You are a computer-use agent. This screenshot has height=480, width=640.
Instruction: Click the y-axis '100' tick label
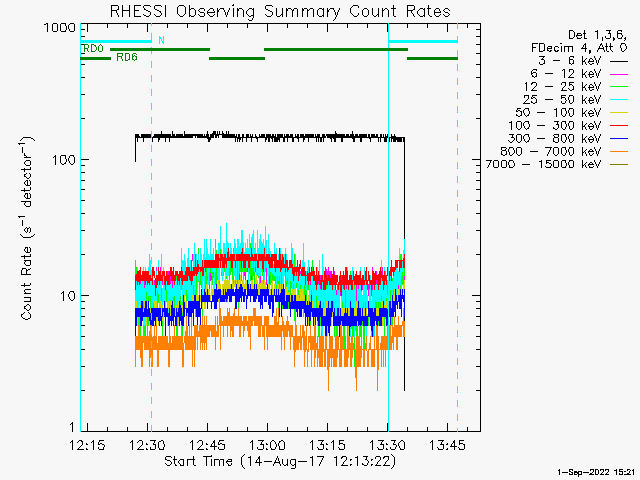(x=64, y=160)
